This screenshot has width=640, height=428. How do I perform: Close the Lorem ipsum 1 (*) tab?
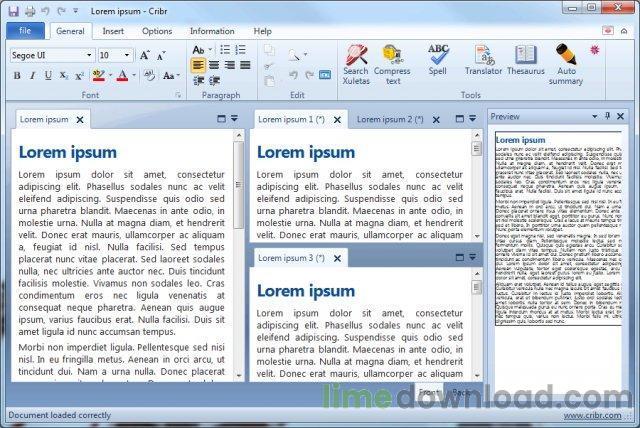pyautogui.click(x=337, y=120)
